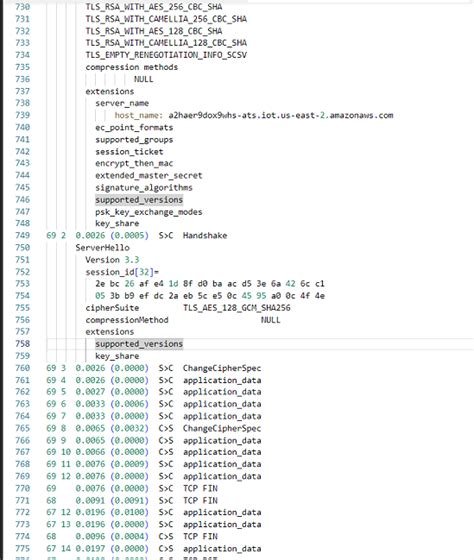
Task: Click the host_name amazonaws.com value
Action: tap(281, 115)
